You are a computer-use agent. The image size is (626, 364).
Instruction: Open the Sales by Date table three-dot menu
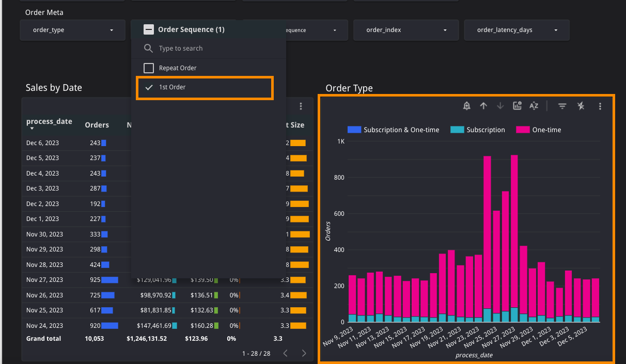coord(301,106)
